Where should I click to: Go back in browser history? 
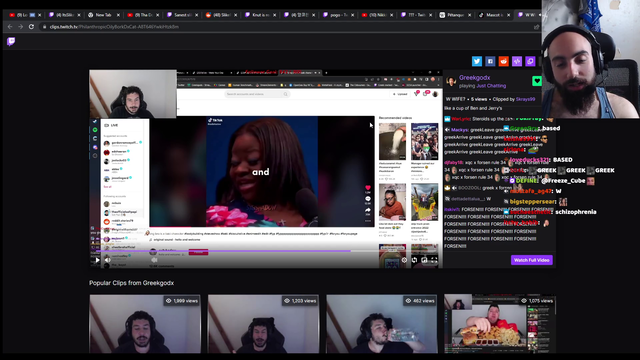point(10,27)
